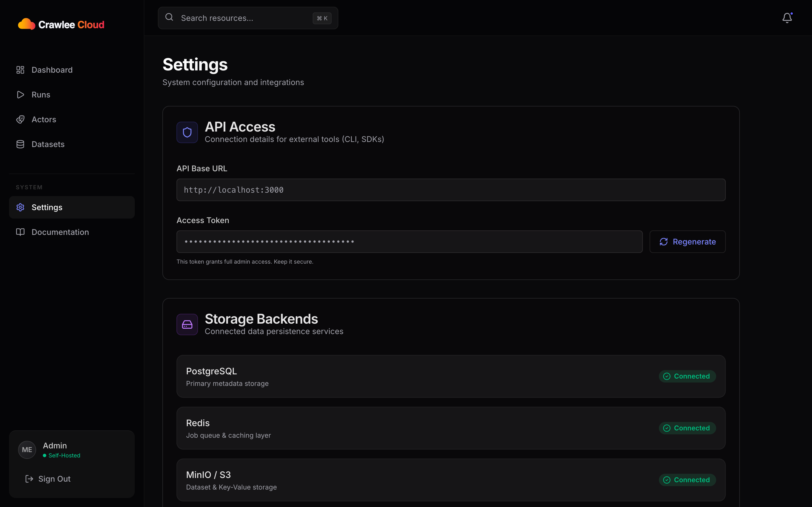Screen dimensions: 812x507
Task: Open the Settings menu entry
Action: point(47,207)
